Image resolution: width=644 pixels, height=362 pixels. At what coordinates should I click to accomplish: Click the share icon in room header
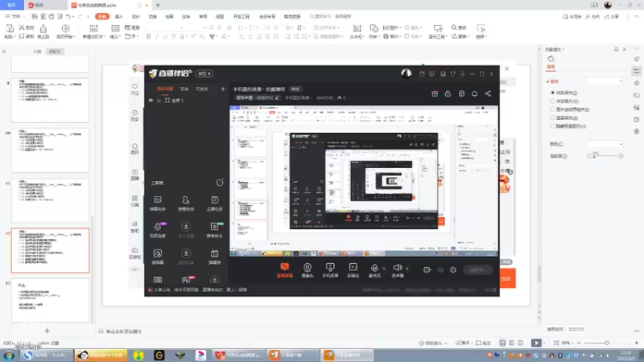[488, 93]
